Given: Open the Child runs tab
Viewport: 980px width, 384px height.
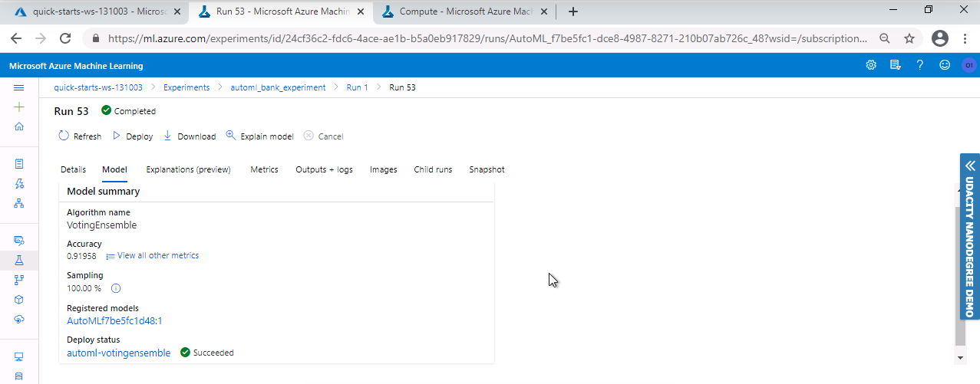Looking at the screenshot, I should pos(433,169).
